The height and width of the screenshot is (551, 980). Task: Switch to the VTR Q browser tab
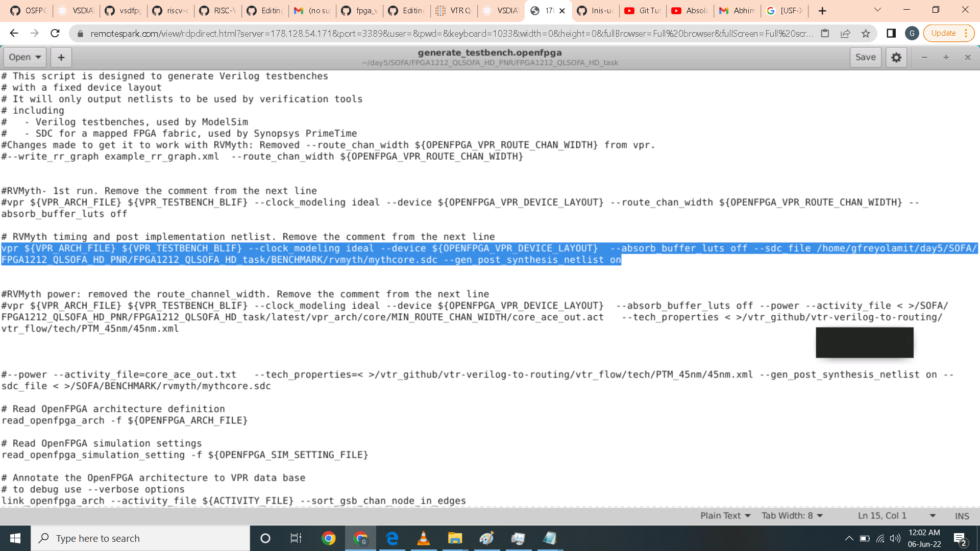click(x=454, y=10)
